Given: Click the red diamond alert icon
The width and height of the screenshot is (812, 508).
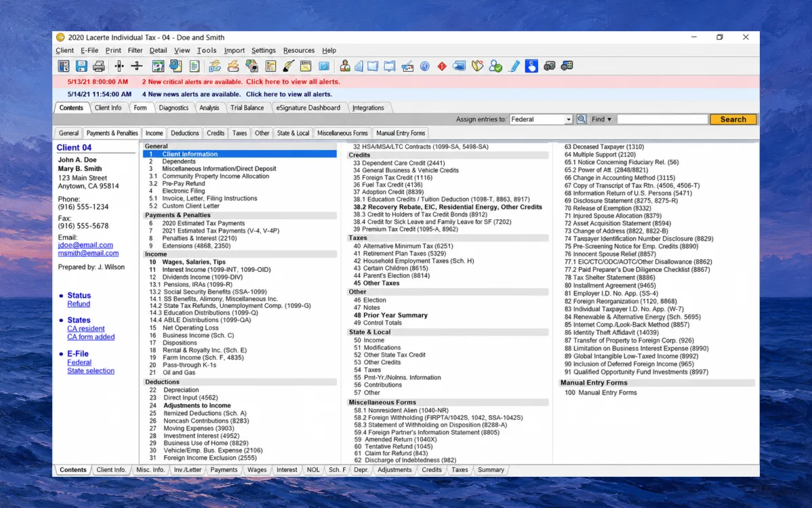Looking at the screenshot, I should pyautogui.click(x=442, y=66).
